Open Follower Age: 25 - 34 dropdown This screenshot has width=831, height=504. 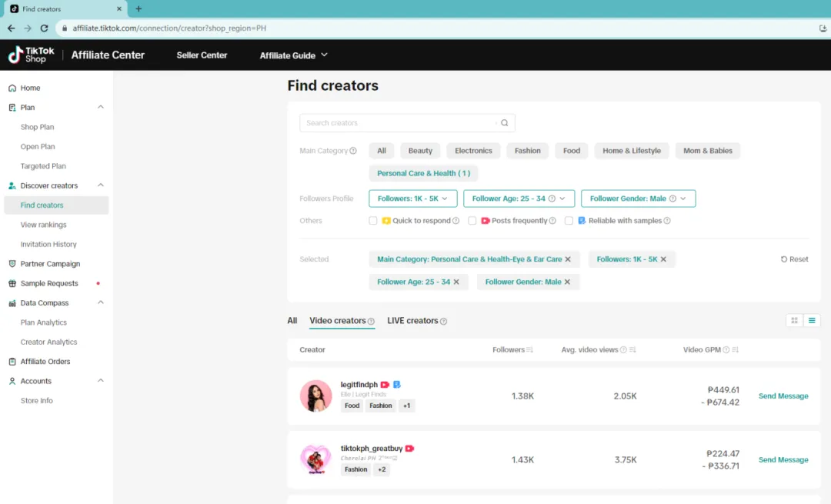pos(519,199)
